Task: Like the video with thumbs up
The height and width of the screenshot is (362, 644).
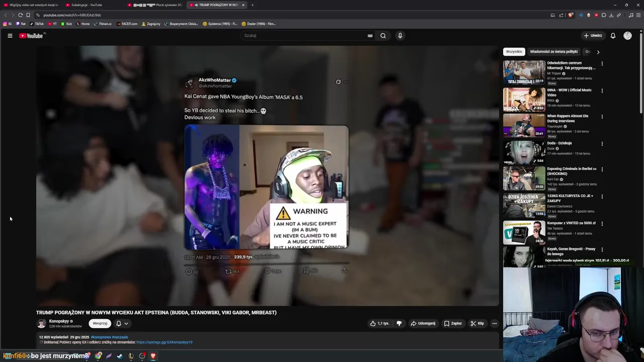Action: pyautogui.click(x=379, y=323)
